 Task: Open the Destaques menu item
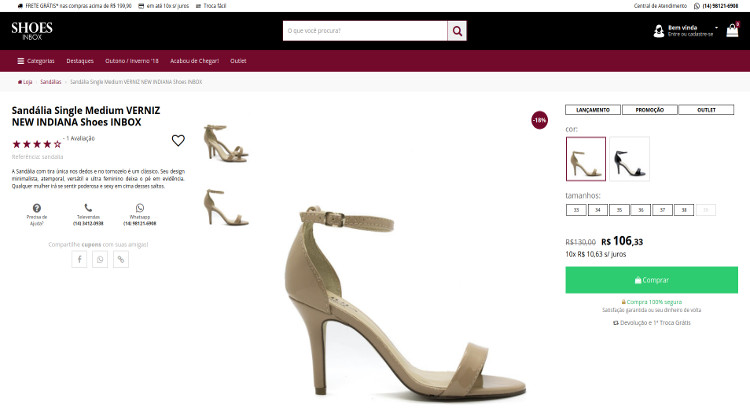click(80, 61)
